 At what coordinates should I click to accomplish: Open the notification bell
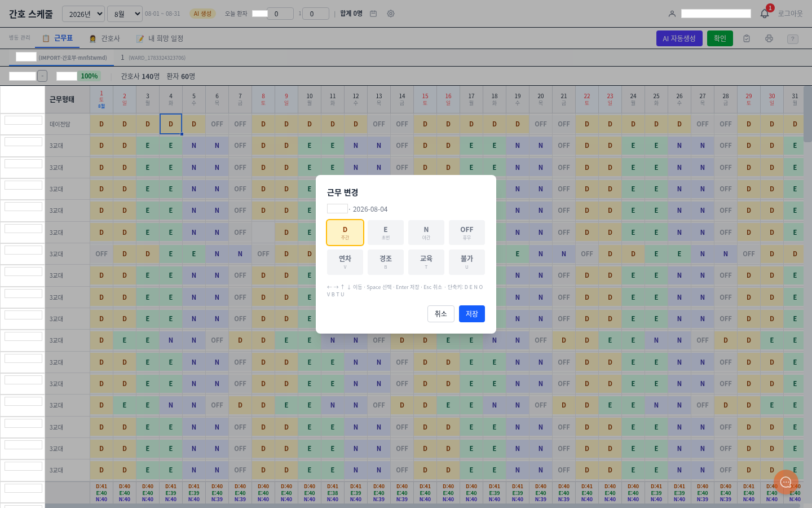click(765, 14)
